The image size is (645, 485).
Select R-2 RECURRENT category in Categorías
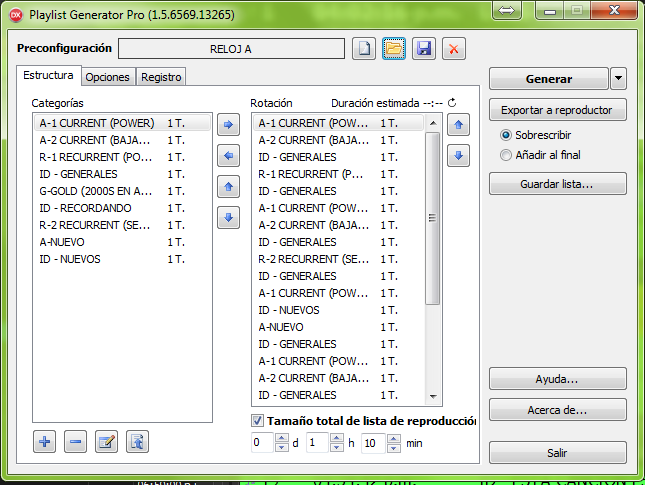pyautogui.click(x=122, y=225)
